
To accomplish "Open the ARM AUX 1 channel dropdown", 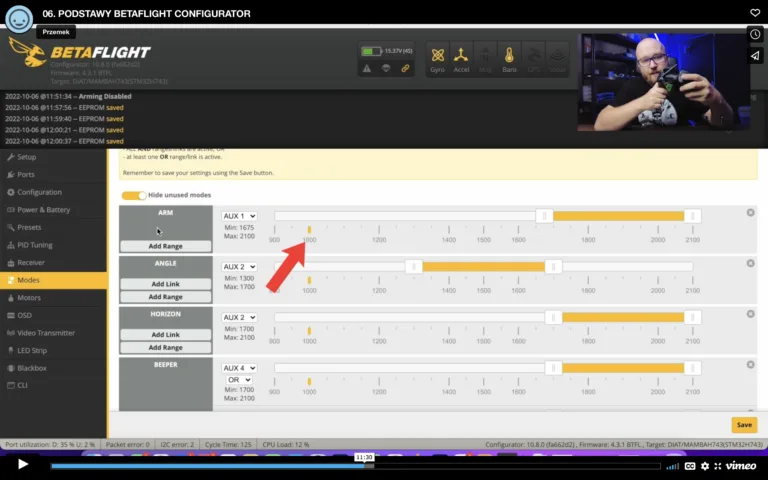I will [x=239, y=216].
